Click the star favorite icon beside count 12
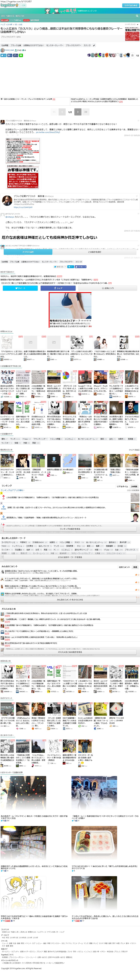The image size is (140, 980). (132, 55)
